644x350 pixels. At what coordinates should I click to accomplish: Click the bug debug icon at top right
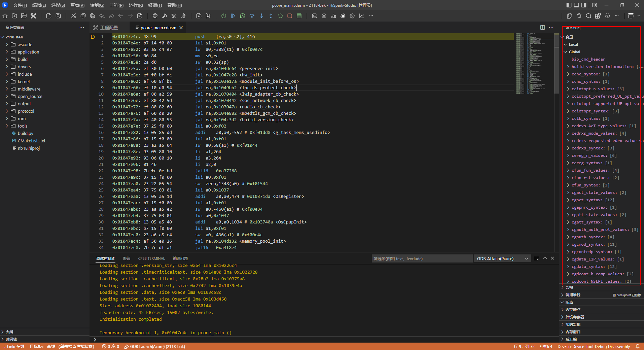pos(579,16)
